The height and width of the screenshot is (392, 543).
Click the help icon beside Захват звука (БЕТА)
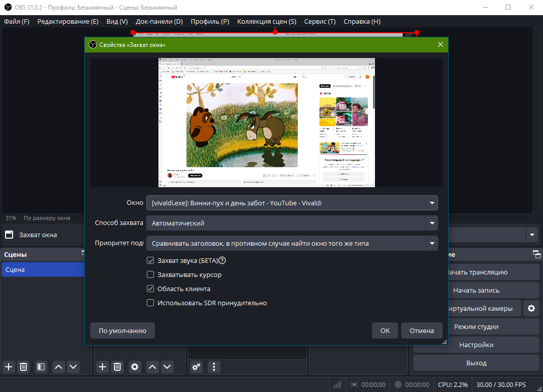[x=223, y=260]
